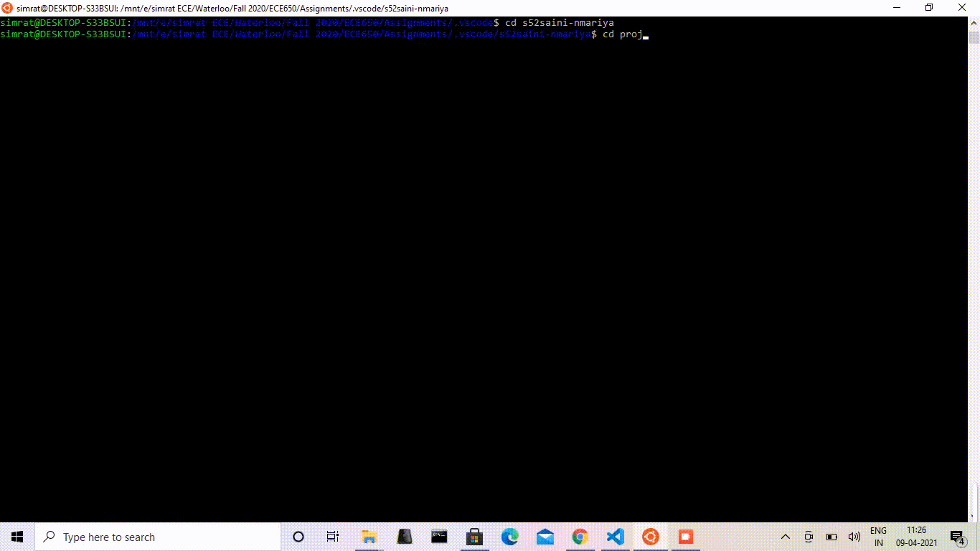
Task: Open the battery status tray icon
Action: pyautogui.click(x=831, y=537)
